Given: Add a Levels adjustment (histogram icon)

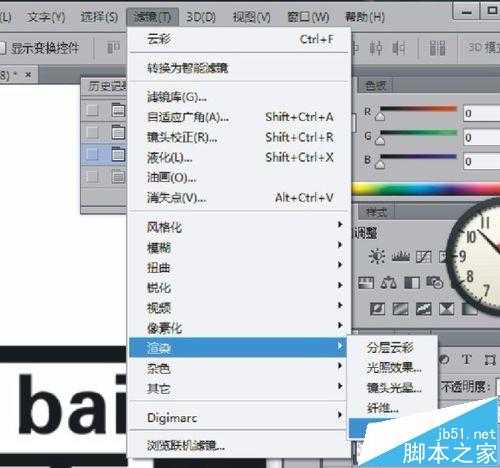Looking at the screenshot, I should (400, 256).
